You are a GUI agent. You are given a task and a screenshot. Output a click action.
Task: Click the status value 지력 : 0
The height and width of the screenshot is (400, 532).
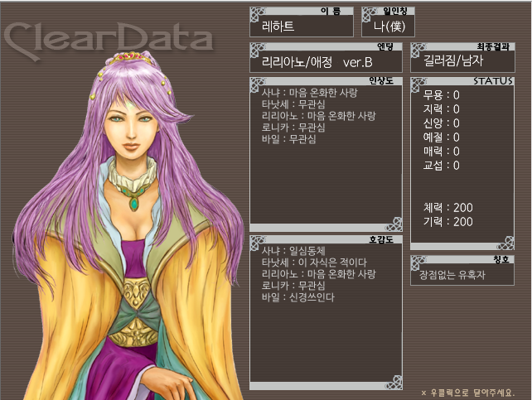click(441, 108)
